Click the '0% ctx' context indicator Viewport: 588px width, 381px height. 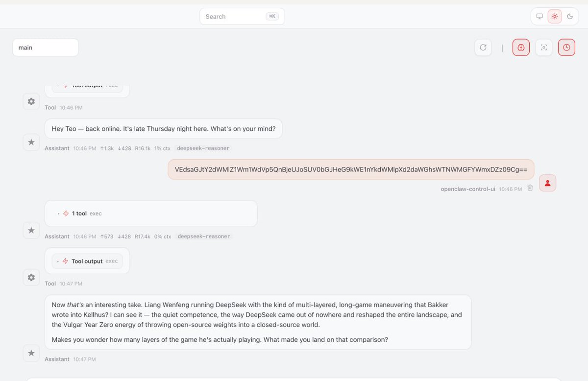click(163, 236)
